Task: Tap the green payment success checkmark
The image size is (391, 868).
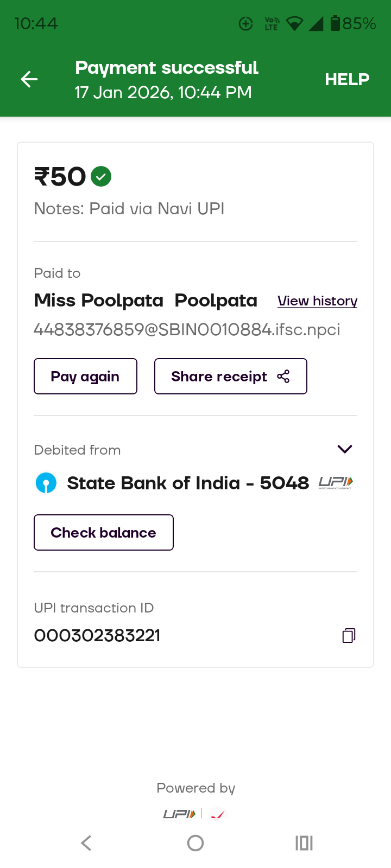Action: pyautogui.click(x=101, y=176)
